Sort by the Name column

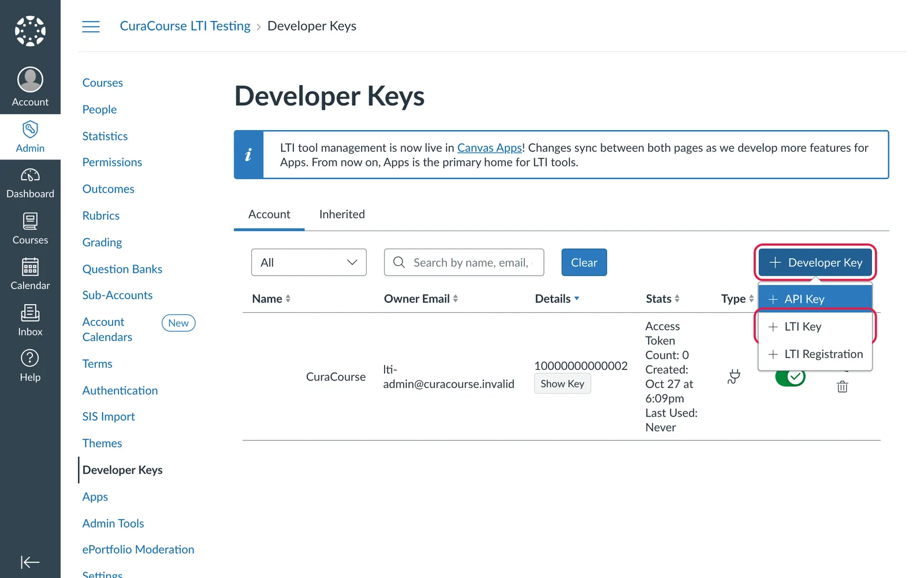point(271,299)
